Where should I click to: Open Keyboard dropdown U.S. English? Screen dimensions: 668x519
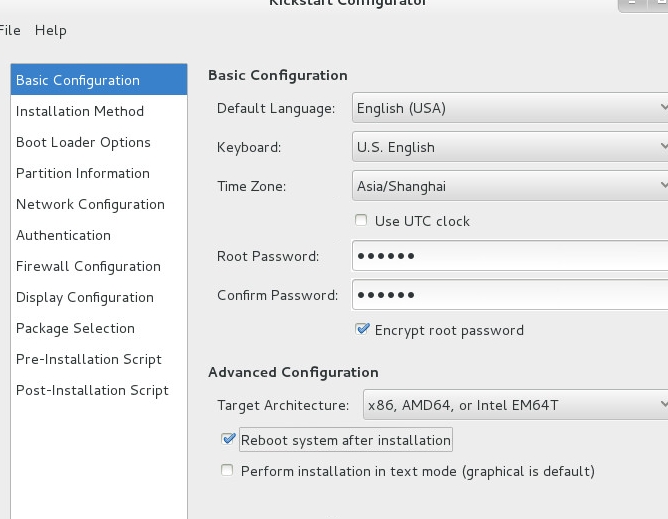pos(510,147)
